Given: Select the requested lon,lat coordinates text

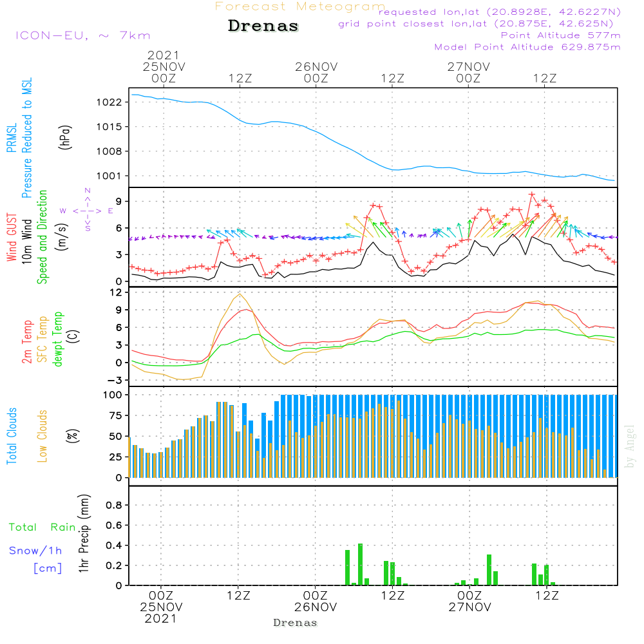Looking at the screenshot, I should pyautogui.click(x=499, y=12).
